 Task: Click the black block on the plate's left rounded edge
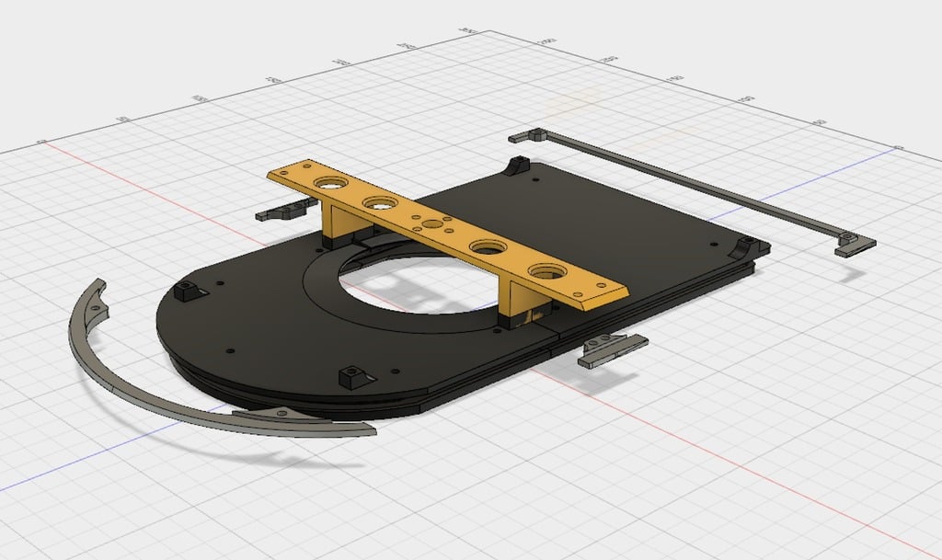point(188,291)
